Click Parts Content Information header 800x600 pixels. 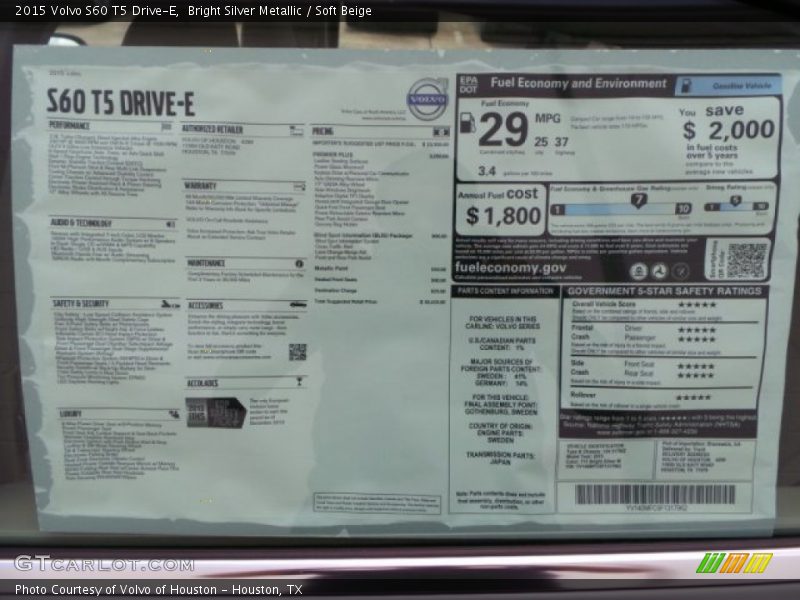pyautogui.click(x=505, y=291)
